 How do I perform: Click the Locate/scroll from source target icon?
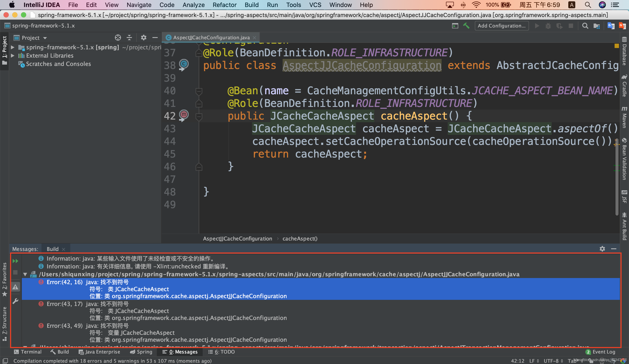pyautogui.click(x=118, y=38)
